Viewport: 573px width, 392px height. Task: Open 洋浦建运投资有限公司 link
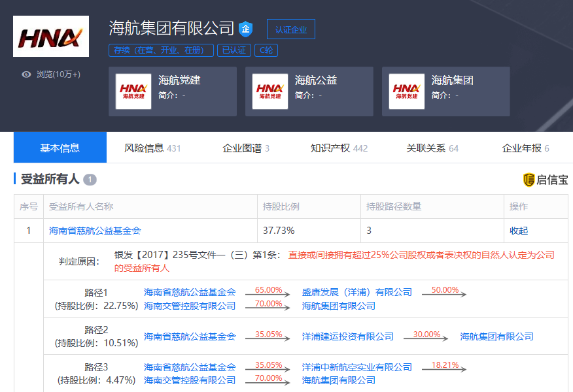(x=348, y=336)
